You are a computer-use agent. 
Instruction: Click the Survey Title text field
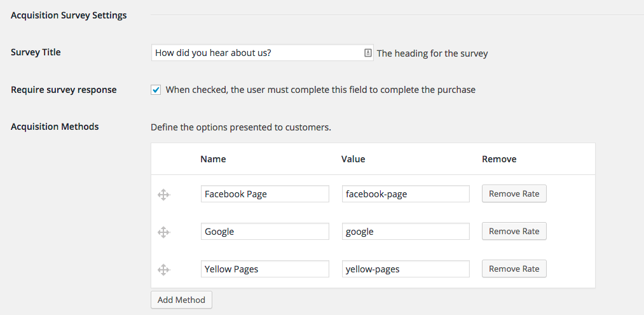pos(256,53)
